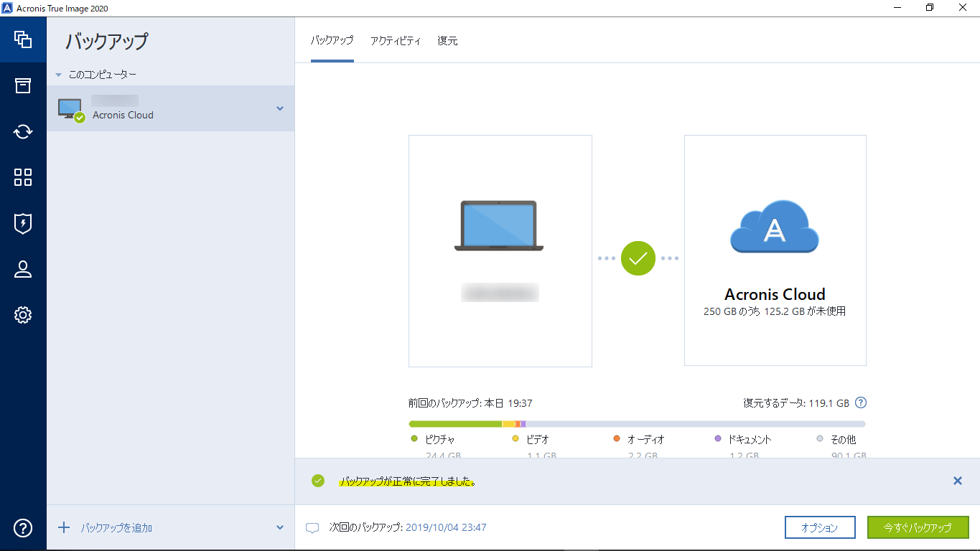Dismiss the backup completed notification
Viewport: 980px width, 551px height.
pyautogui.click(x=957, y=481)
